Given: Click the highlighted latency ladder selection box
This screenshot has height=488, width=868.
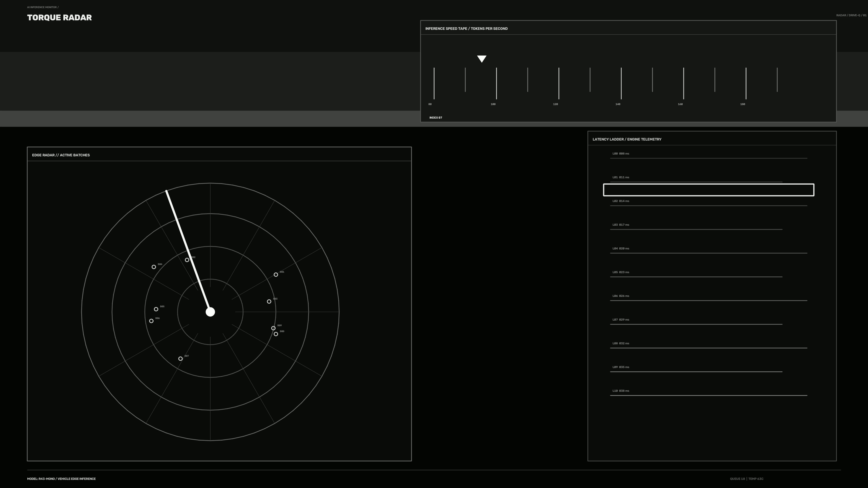Looking at the screenshot, I should (709, 190).
